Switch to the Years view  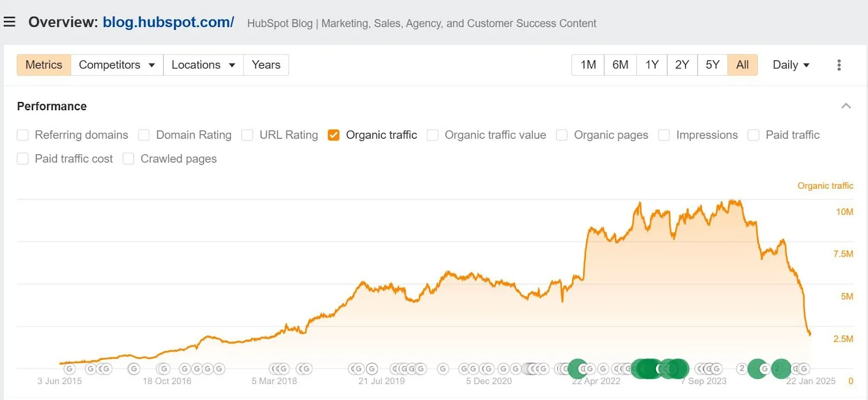point(266,65)
